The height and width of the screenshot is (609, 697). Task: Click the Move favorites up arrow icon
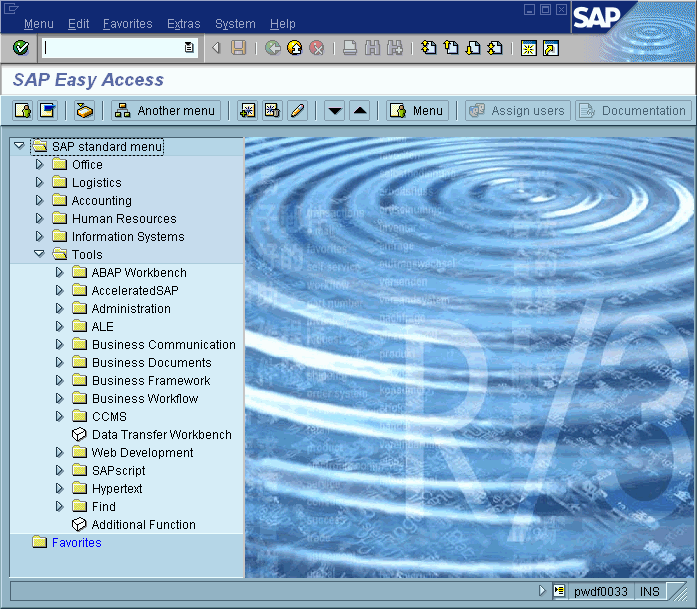[360, 111]
